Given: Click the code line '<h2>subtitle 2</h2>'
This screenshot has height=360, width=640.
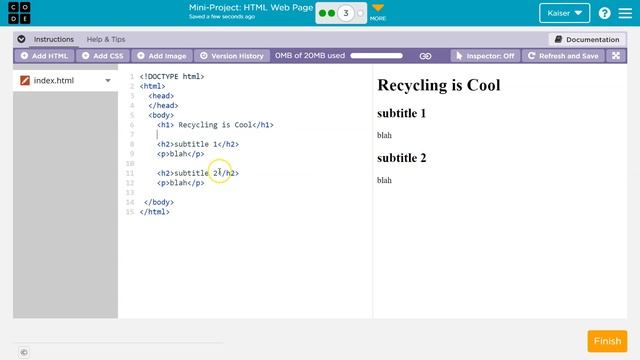Looking at the screenshot, I should pyautogui.click(x=198, y=173).
